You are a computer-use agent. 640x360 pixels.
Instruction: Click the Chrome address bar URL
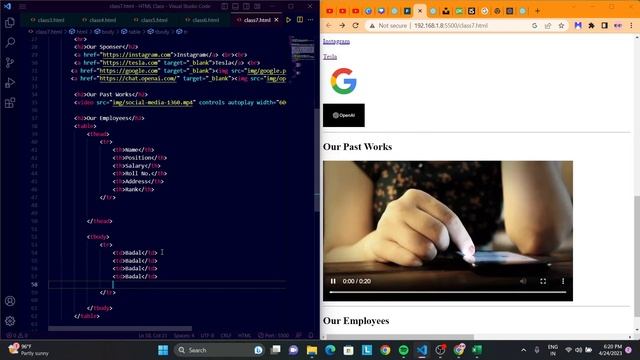pos(451,25)
